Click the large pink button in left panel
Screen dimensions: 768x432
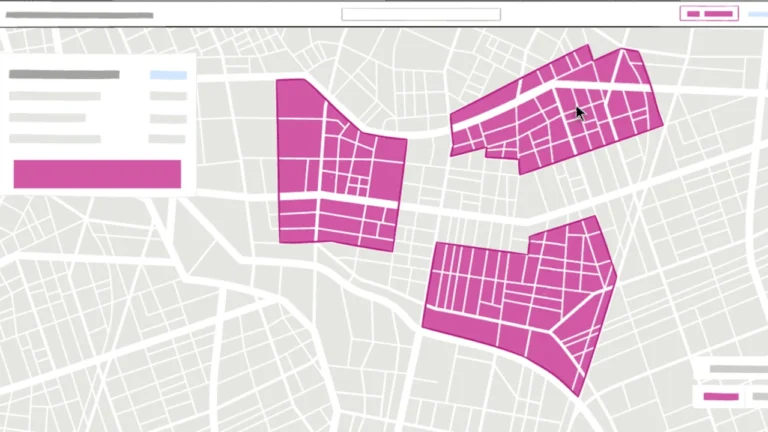click(x=97, y=174)
